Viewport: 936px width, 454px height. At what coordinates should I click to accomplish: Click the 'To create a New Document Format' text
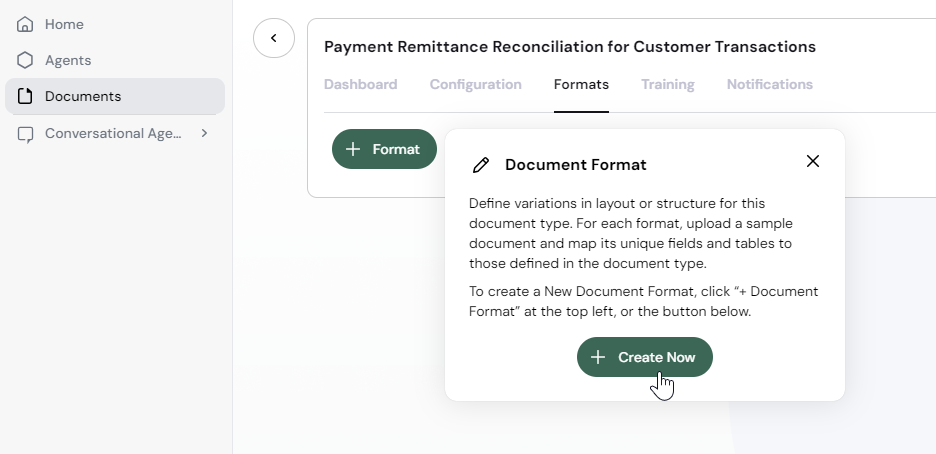click(644, 301)
